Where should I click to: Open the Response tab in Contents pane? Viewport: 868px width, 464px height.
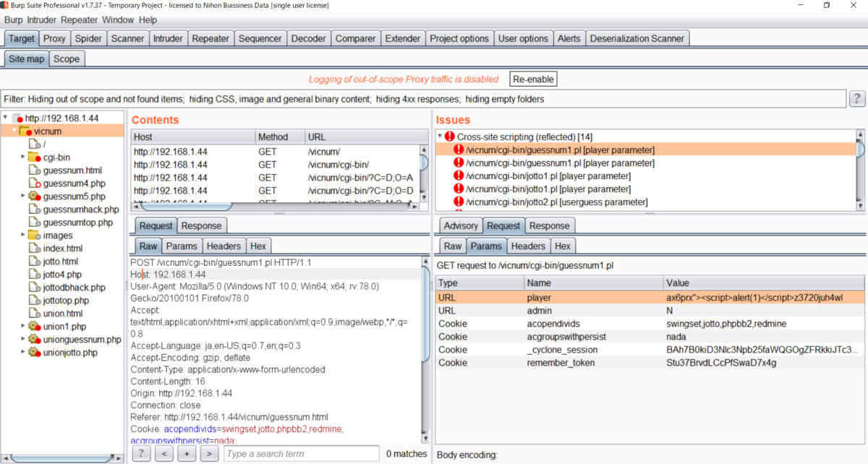click(x=203, y=225)
